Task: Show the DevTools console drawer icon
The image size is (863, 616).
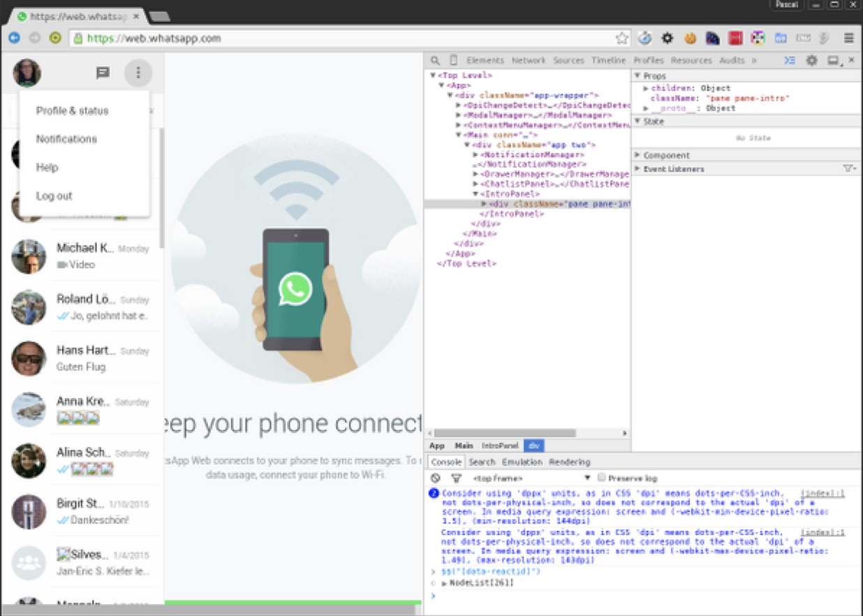Action: [x=790, y=61]
